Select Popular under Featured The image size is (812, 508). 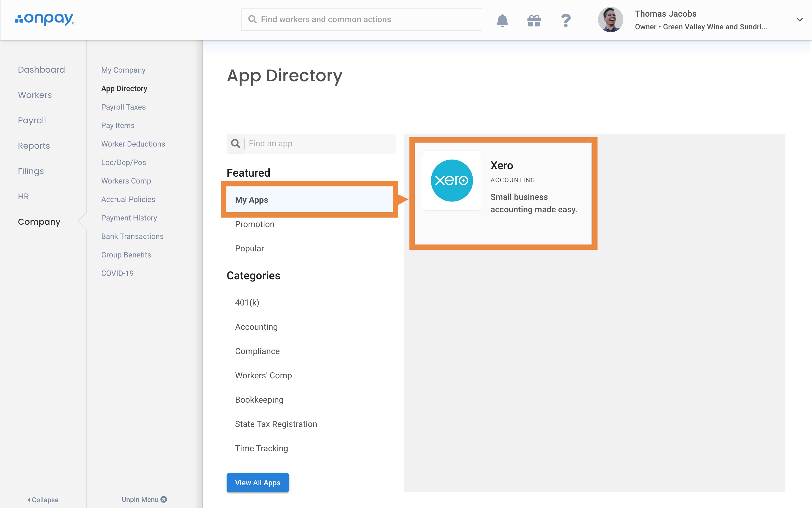tap(249, 248)
